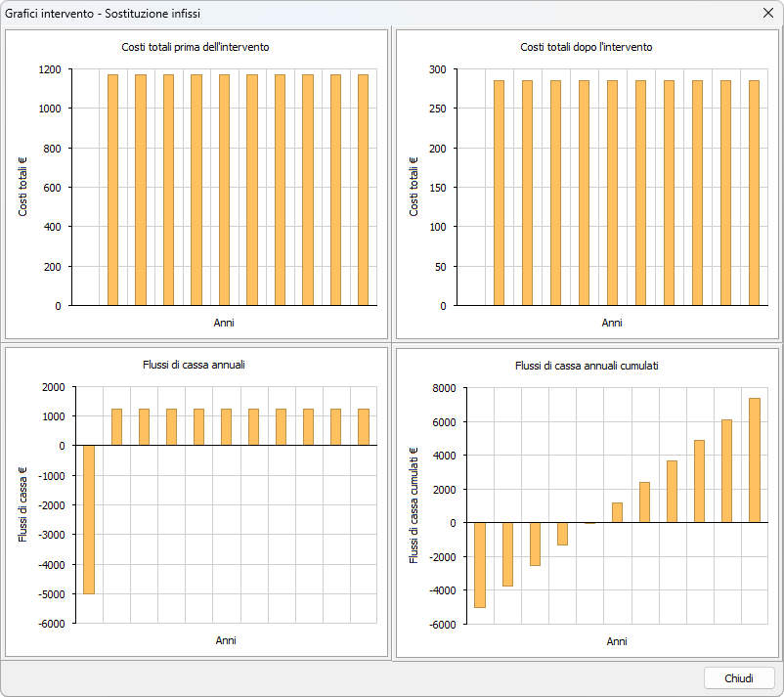
Task: Click the 'Grafici intervento - Sostituzione infissi' title bar
Action: (293, 14)
